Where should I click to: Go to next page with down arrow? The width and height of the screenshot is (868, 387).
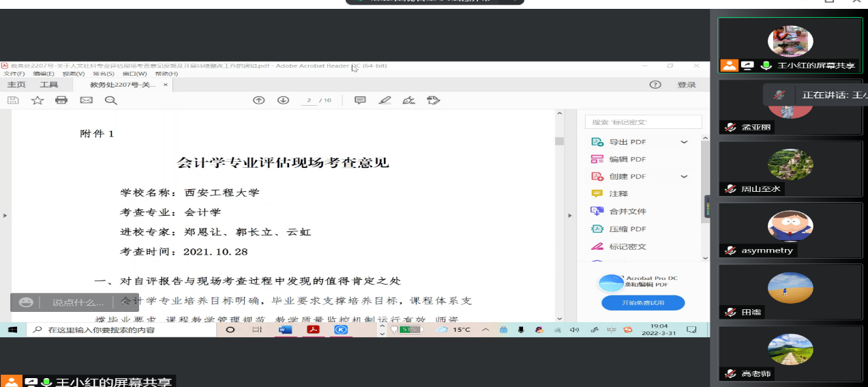point(283,100)
